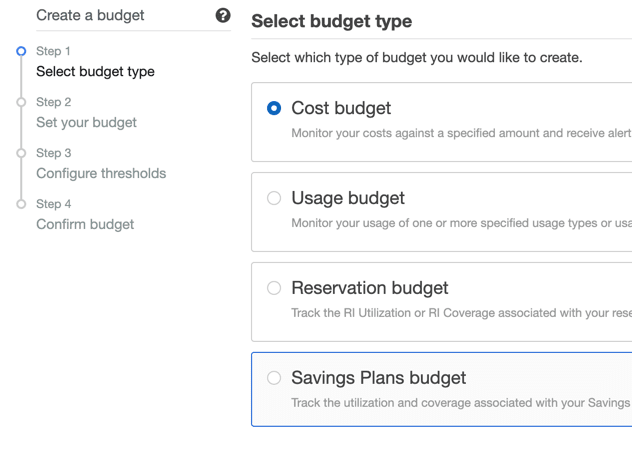Click 'Track the RI Utilization or RI Coverage' description
The image size is (632, 450).
click(x=462, y=313)
